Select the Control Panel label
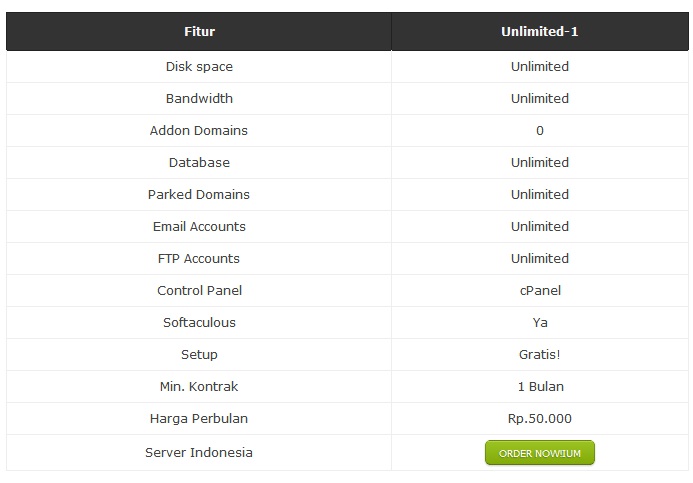 [x=199, y=291]
